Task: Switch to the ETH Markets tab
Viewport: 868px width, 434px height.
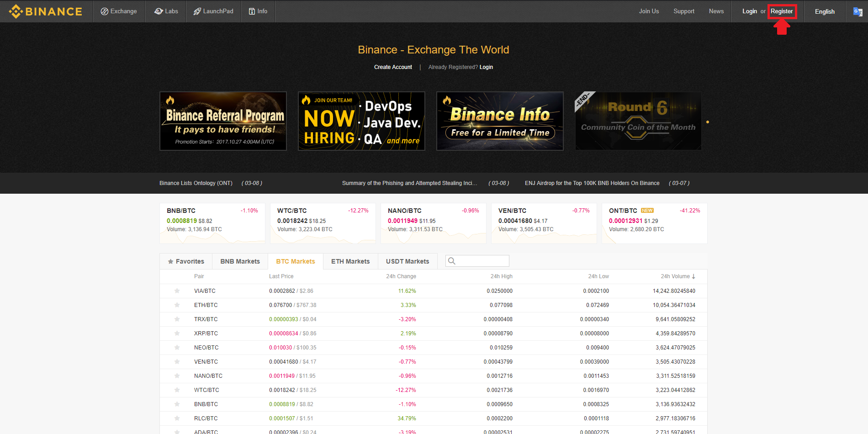Action: click(350, 261)
